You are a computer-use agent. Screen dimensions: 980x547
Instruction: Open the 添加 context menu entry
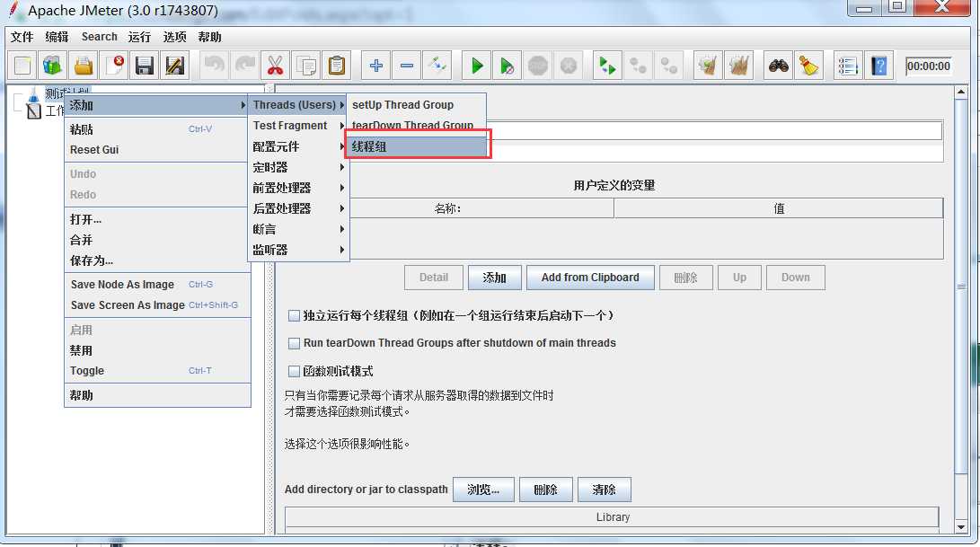click(157, 105)
